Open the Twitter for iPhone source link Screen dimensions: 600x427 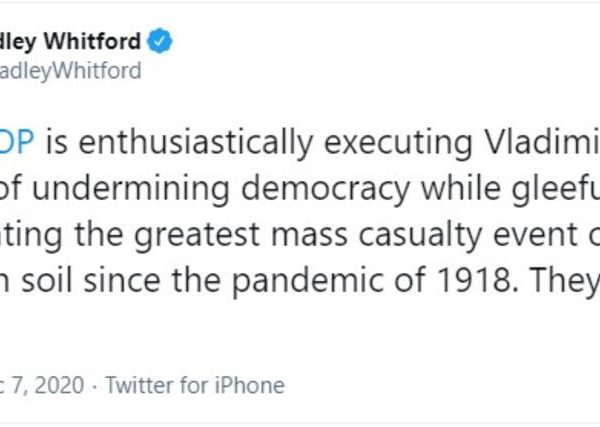point(195,384)
